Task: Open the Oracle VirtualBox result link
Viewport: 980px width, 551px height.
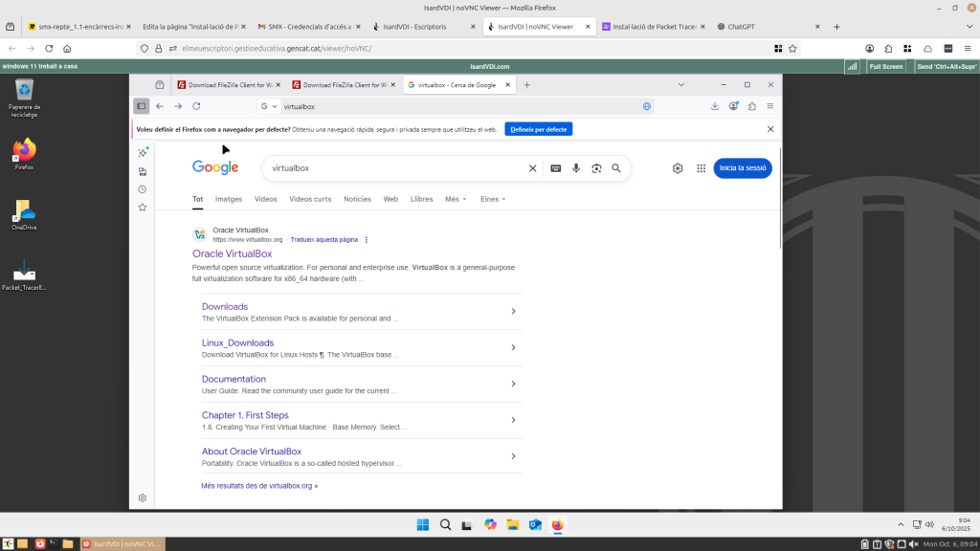Action: 232,253
